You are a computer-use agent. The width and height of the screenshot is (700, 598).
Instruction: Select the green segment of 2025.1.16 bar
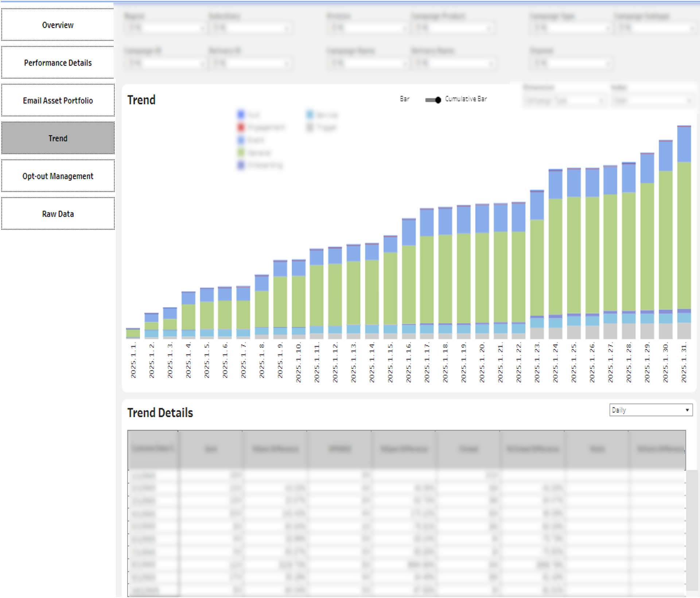pos(409,284)
